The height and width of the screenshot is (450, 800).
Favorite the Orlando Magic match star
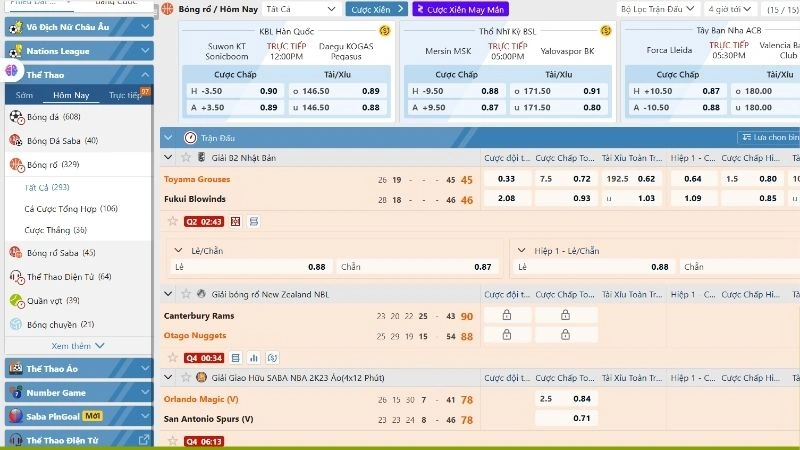pyautogui.click(x=172, y=441)
